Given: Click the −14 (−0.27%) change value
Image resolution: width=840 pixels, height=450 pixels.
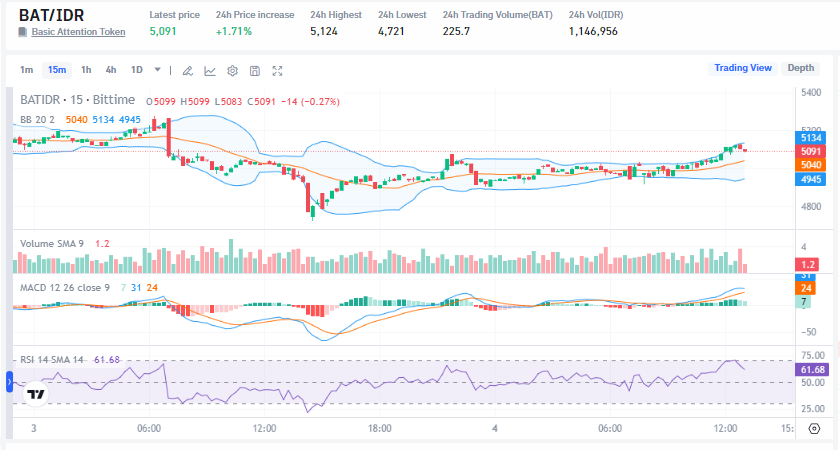Looking at the screenshot, I should pyautogui.click(x=310, y=101).
